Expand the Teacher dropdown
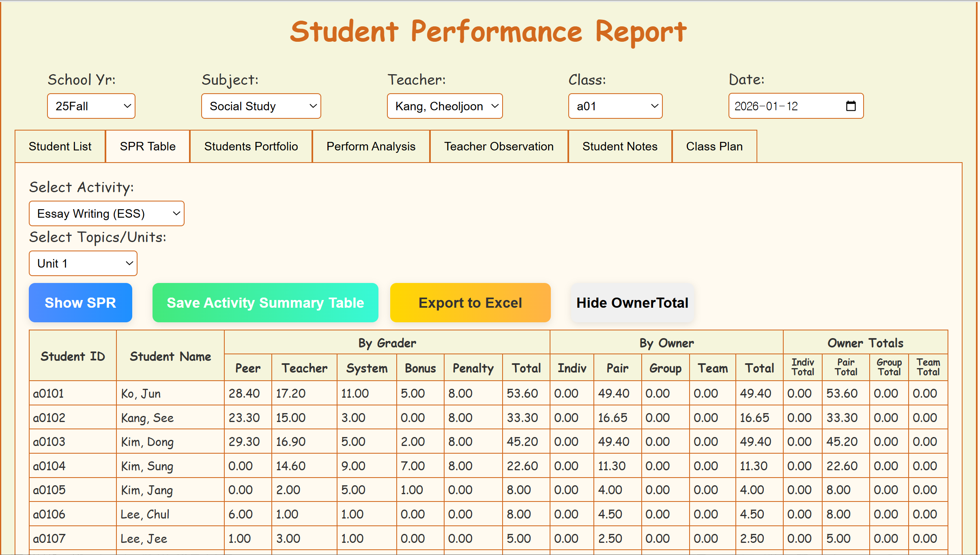The width and height of the screenshot is (980, 555). [x=445, y=106]
